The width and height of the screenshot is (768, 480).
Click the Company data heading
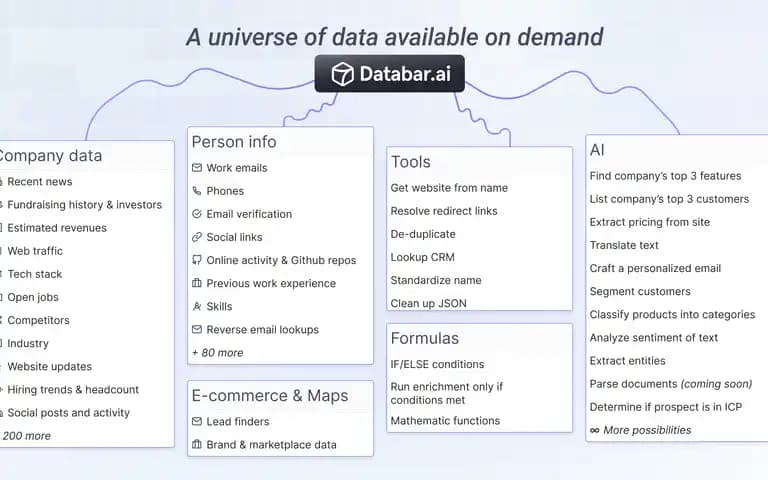pos(50,156)
